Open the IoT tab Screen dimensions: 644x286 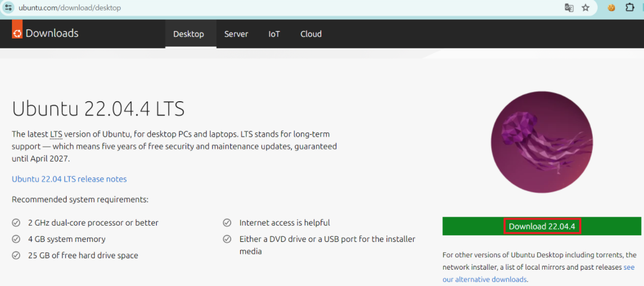(x=274, y=34)
